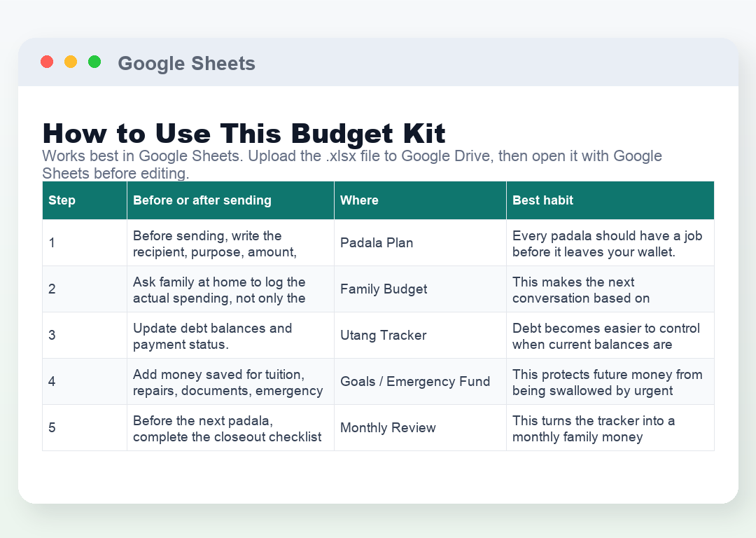Screen dimensions: 756x538
Task: Click the Debt becomes easier to control cell
Action: (x=610, y=336)
